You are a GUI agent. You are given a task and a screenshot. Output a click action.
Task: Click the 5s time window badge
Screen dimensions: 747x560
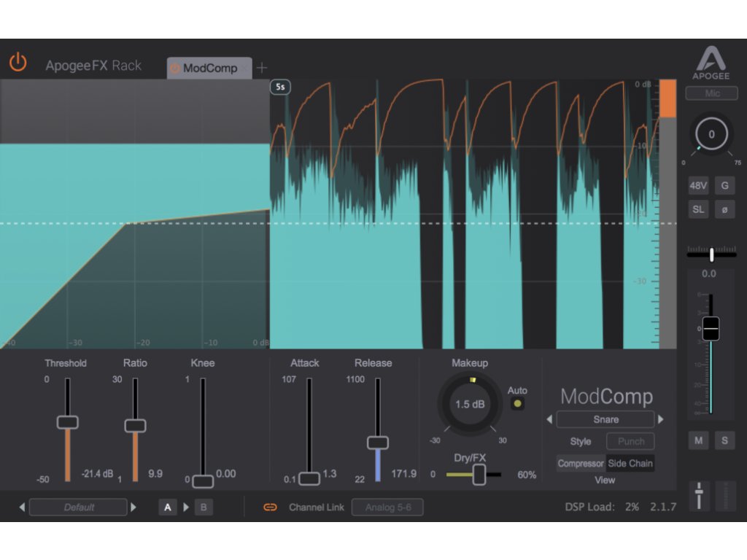(280, 87)
